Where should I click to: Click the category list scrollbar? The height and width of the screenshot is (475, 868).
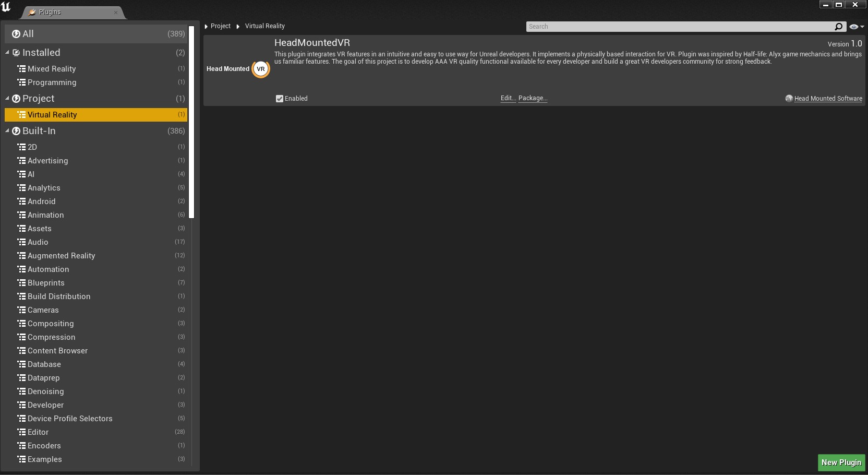[x=191, y=122]
